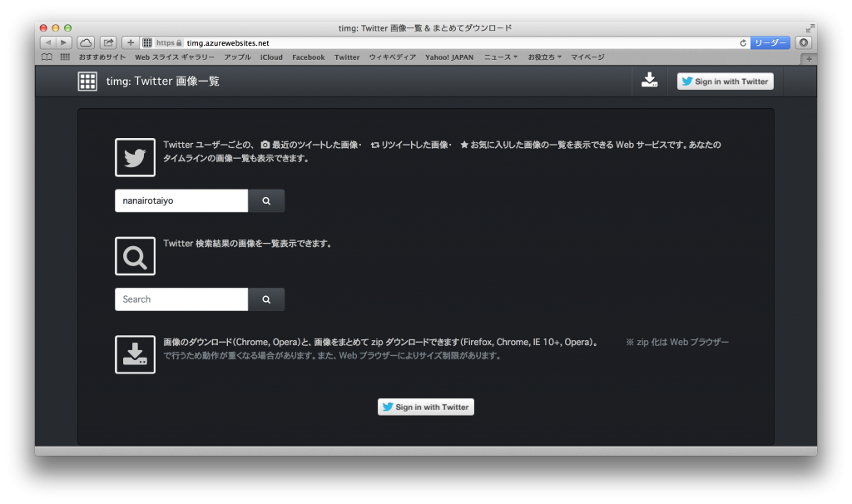Open the Reading List book icon
The height and width of the screenshot is (504, 852).
pos(47,57)
